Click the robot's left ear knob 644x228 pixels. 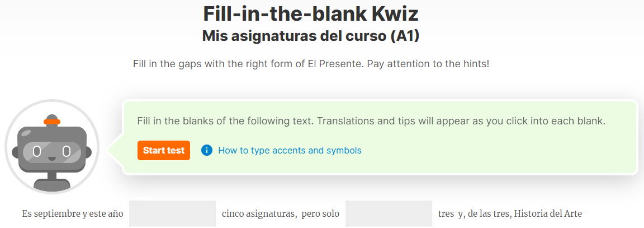(x=14, y=152)
